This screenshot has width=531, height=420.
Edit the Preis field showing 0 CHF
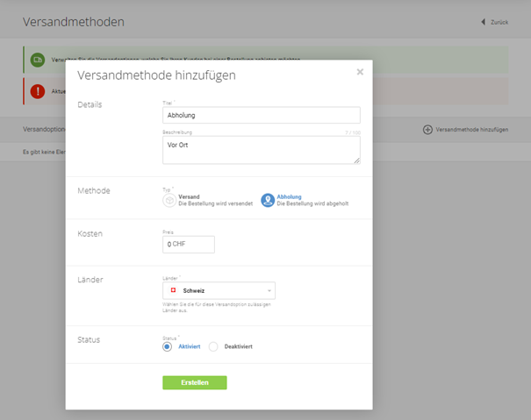pyautogui.click(x=189, y=245)
